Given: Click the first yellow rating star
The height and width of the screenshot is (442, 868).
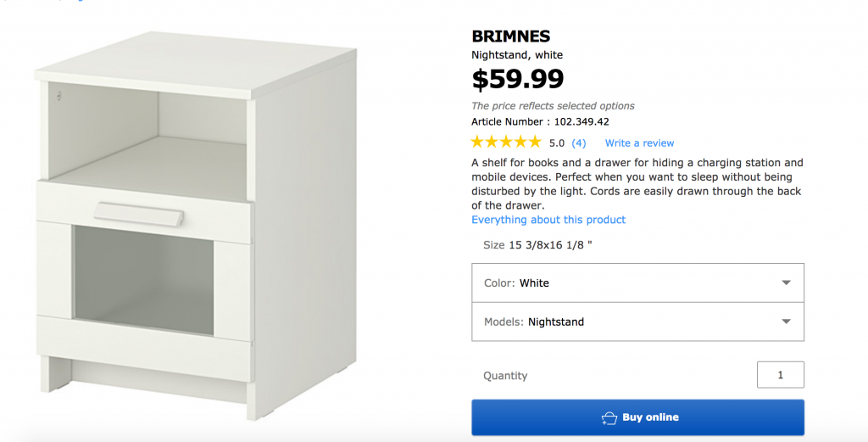Looking at the screenshot, I should [x=478, y=143].
